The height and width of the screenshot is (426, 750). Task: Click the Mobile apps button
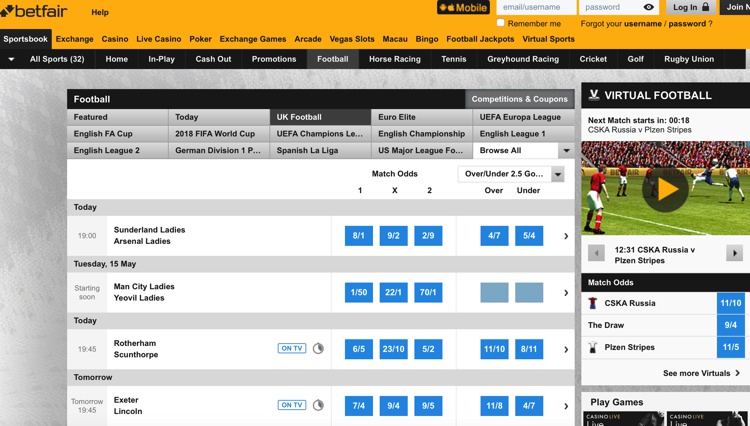click(463, 8)
